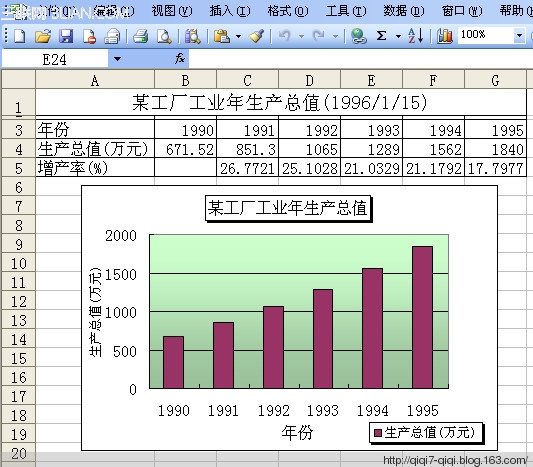
Task: Click cell with value 26.7721
Action: (x=247, y=168)
